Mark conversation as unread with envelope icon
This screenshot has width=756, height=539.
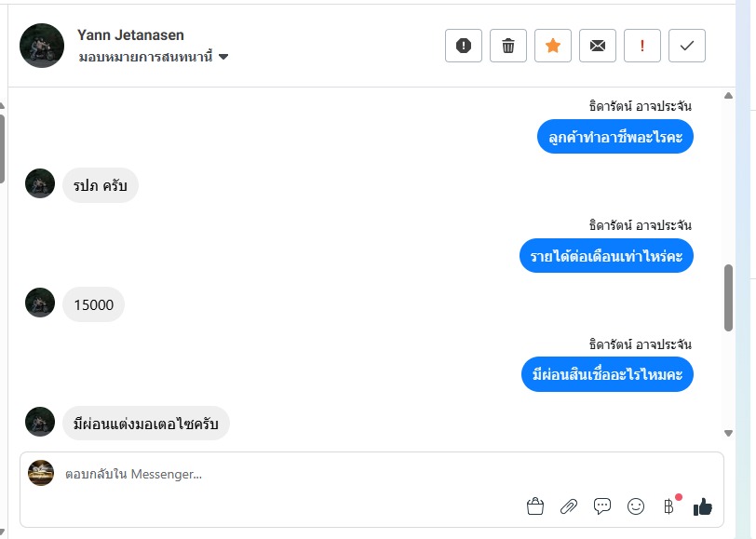pos(598,46)
